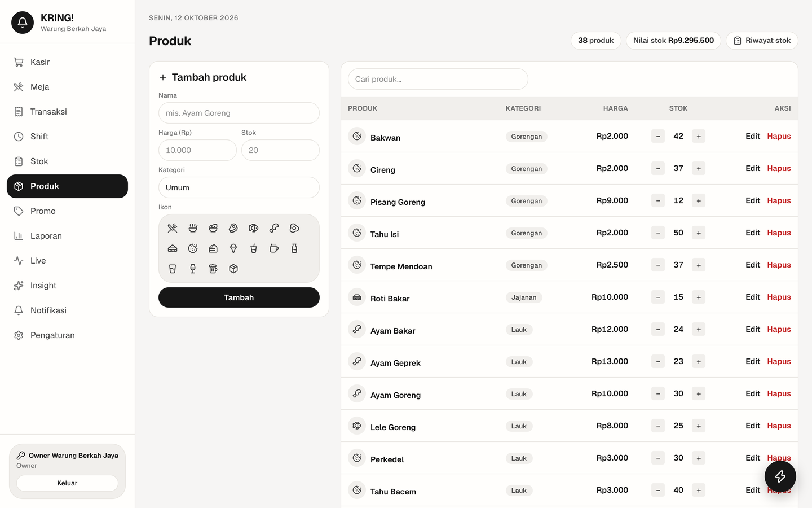
Task: Pick the wine glass icon
Action: point(193,269)
